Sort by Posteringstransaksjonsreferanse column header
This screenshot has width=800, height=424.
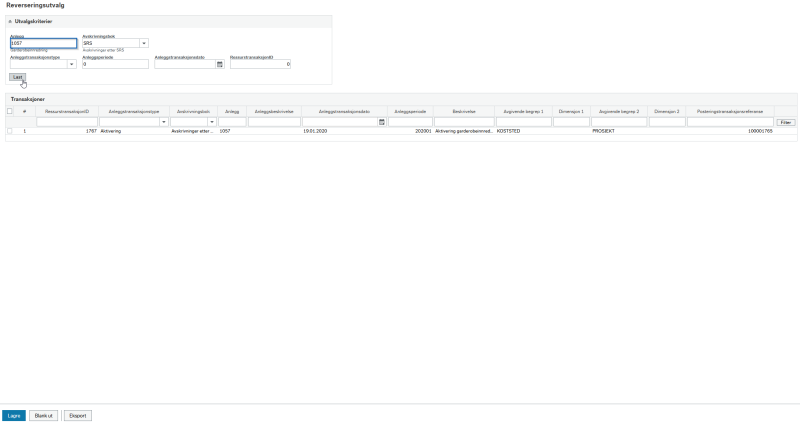click(x=730, y=111)
